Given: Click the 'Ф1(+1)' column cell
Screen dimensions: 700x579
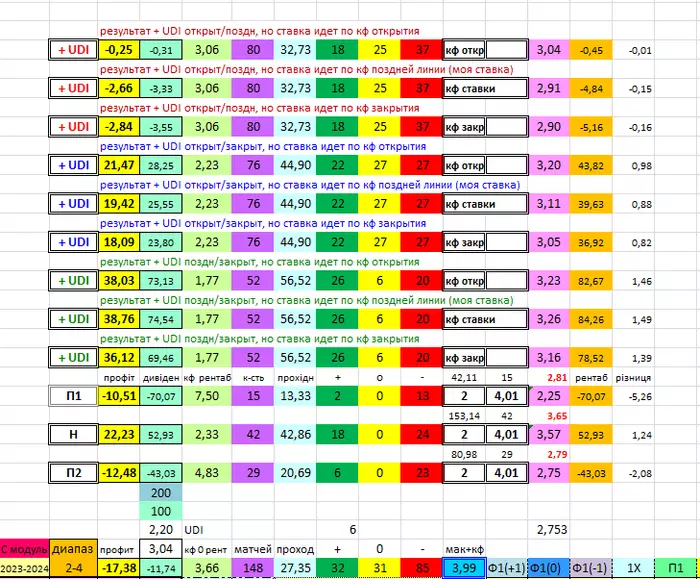Looking at the screenshot, I should pyautogui.click(x=506, y=568).
